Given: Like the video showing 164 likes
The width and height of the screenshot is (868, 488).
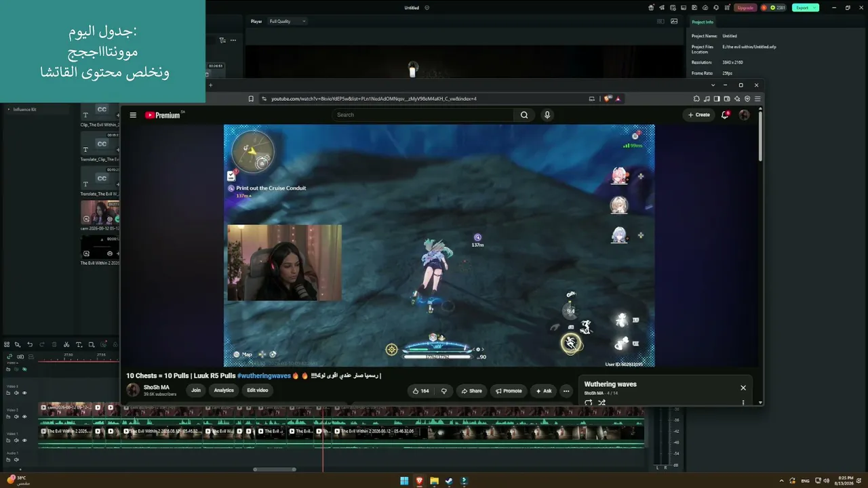Looking at the screenshot, I should 420,391.
